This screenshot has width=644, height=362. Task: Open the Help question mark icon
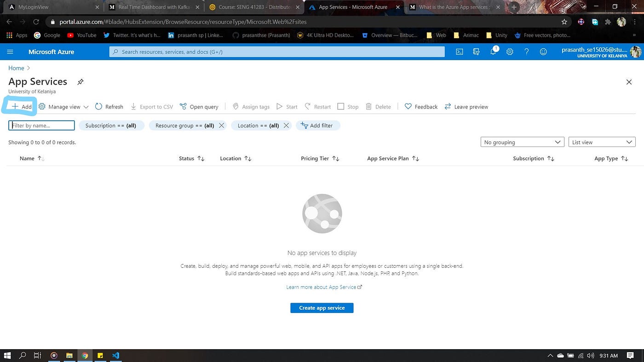click(x=527, y=52)
